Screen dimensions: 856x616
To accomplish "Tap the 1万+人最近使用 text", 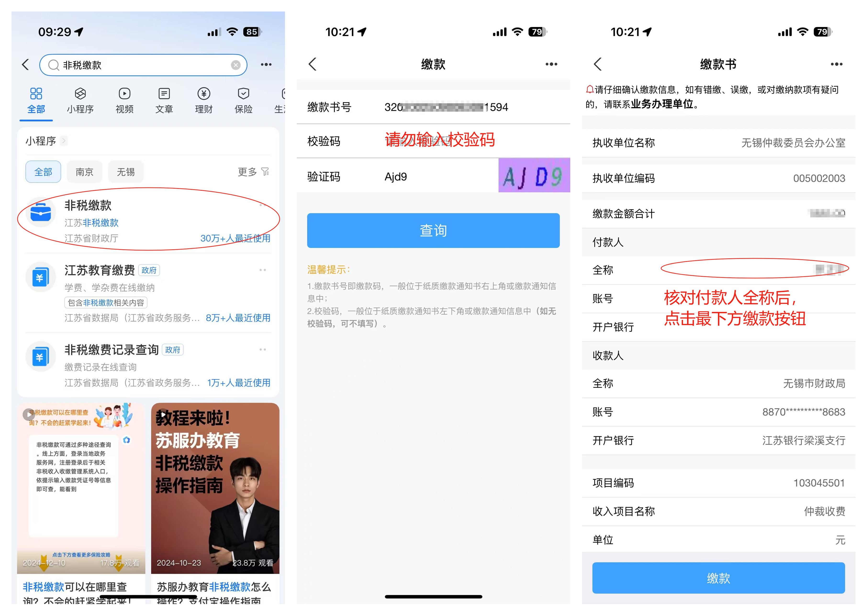I will tap(239, 383).
